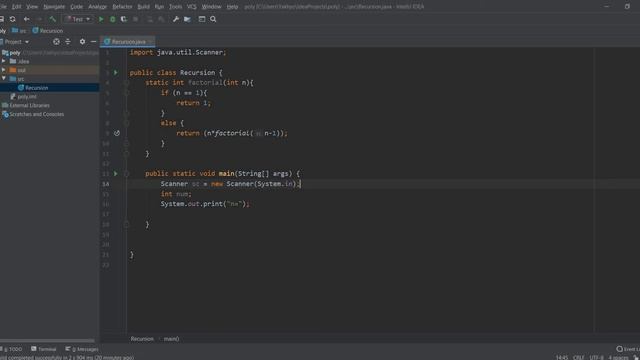Close the Recursion.java tab
Viewport: 640px width, 360px height.
pos(150,42)
